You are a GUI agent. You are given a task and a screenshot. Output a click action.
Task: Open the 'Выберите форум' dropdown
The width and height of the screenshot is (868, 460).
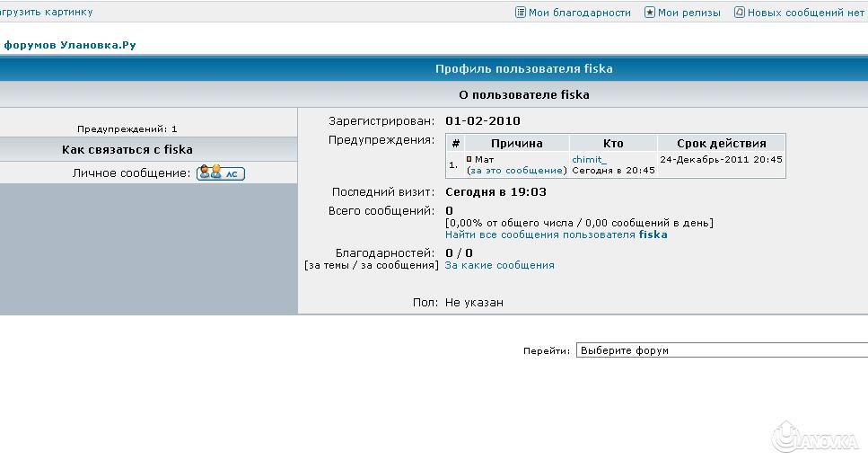[722, 350]
